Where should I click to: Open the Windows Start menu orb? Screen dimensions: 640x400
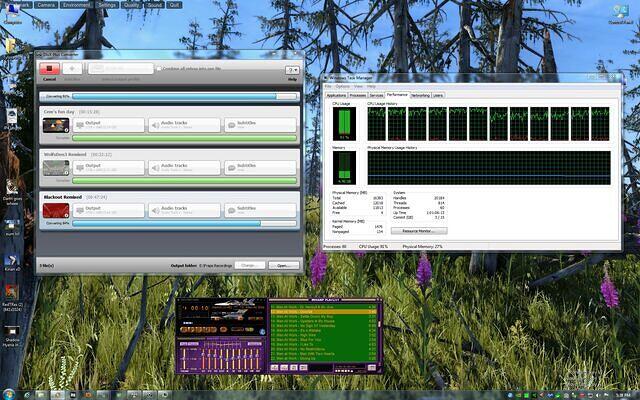(8, 393)
